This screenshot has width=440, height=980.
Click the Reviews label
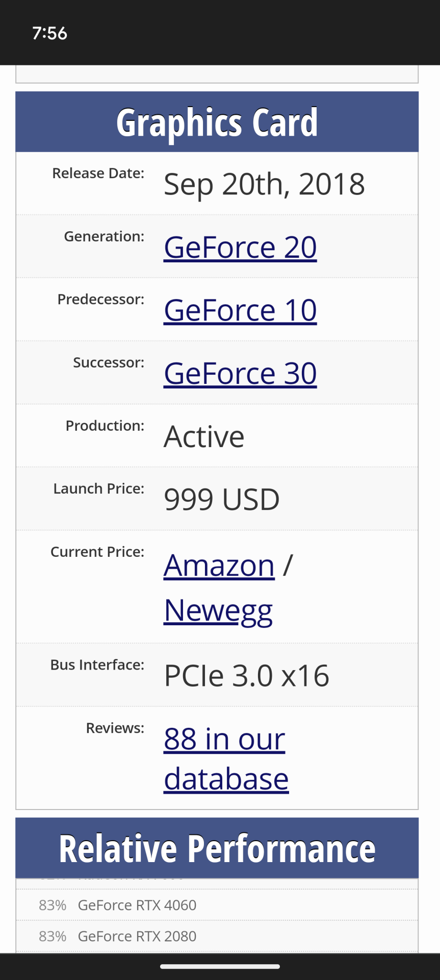pos(115,728)
